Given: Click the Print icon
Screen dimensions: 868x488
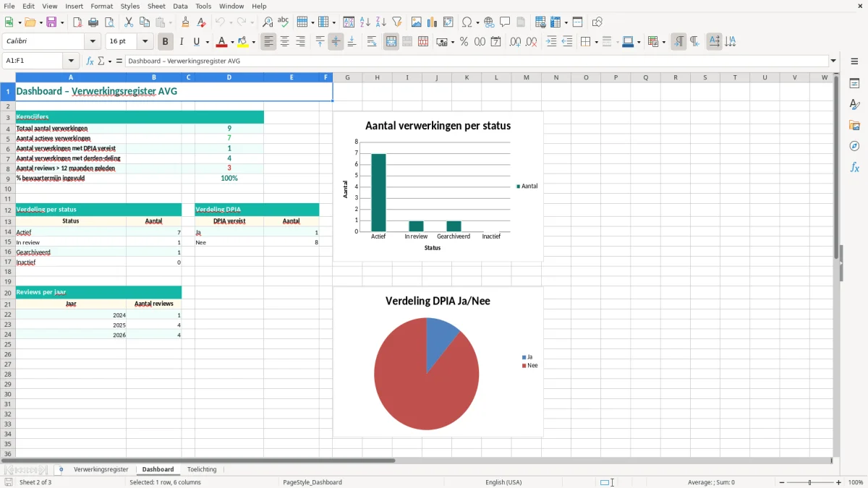Looking at the screenshot, I should (93, 22).
